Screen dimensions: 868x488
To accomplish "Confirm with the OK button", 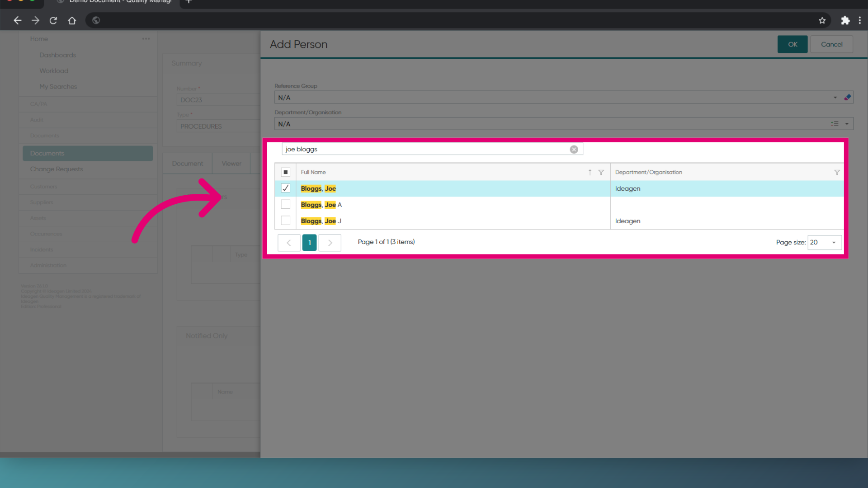I will [x=793, y=44].
